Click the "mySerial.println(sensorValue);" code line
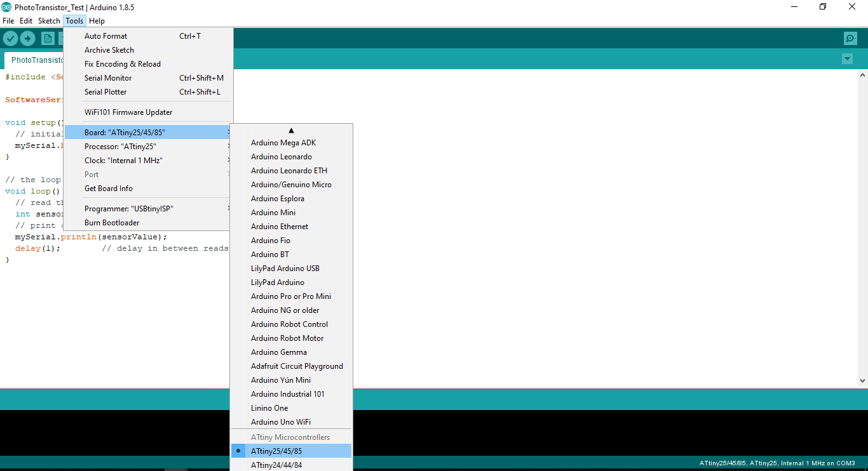868x471 pixels. tap(91, 237)
